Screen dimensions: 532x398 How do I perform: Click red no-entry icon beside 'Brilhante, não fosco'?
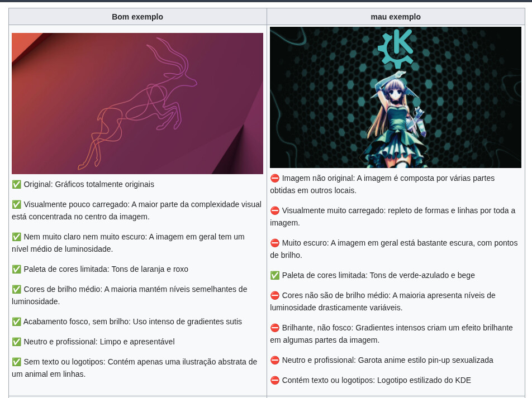pos(275,328)
